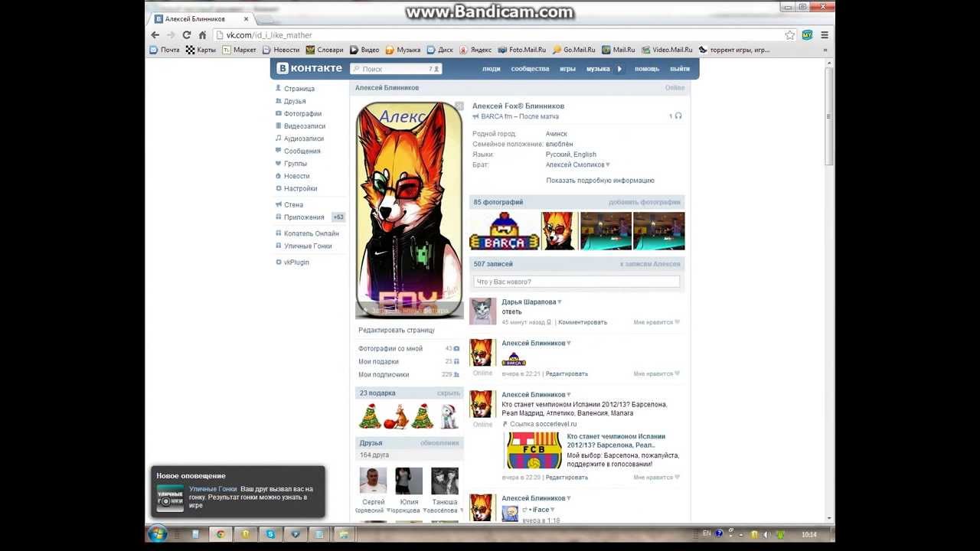980x551 pixels.
Task: Open помощь in the top menu
Action: [x=647, y=69]
